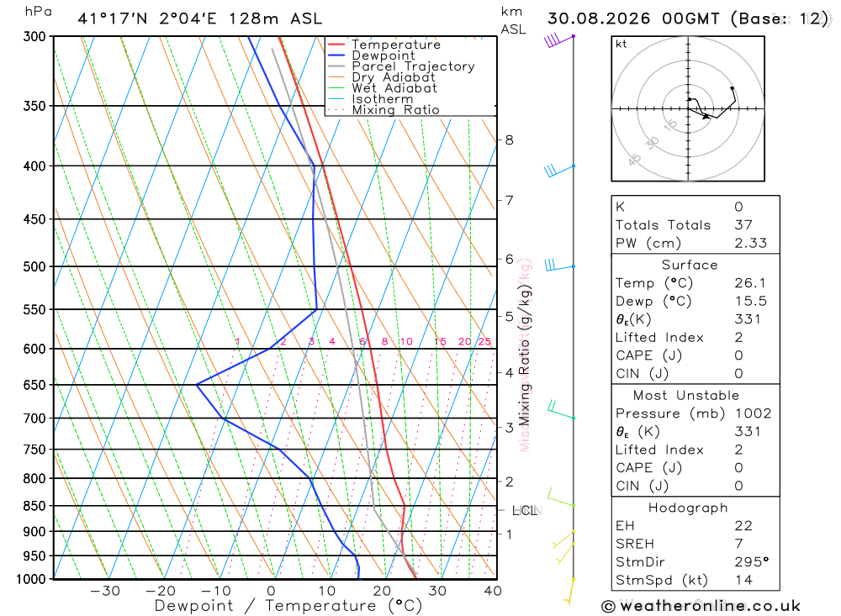
Task: Click the surface Dewp value 15.5
Action: [751, 302]
